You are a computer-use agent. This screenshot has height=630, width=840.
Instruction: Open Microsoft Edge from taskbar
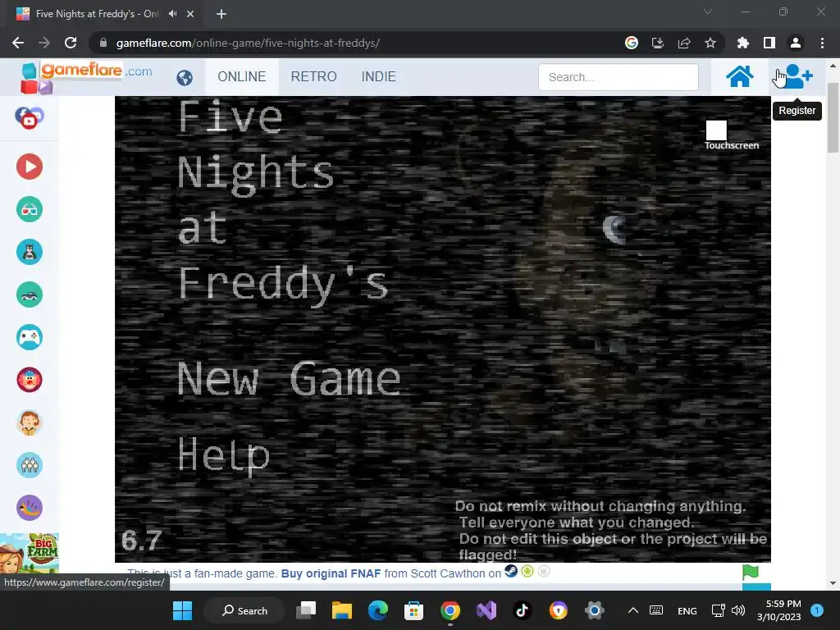click(377, 610)
